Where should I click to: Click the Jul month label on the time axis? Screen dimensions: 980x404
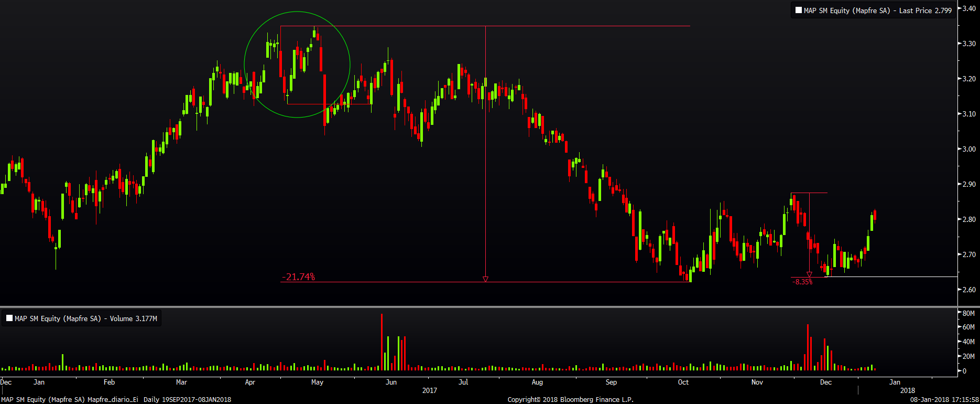click(x=463, y=382)
